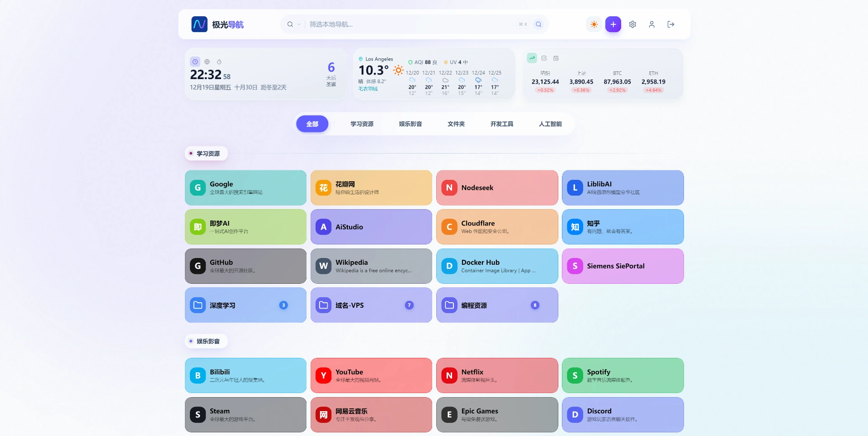Click the 3,890.45 index value
This screenshot has width=868, height=436.
(581, 82)
